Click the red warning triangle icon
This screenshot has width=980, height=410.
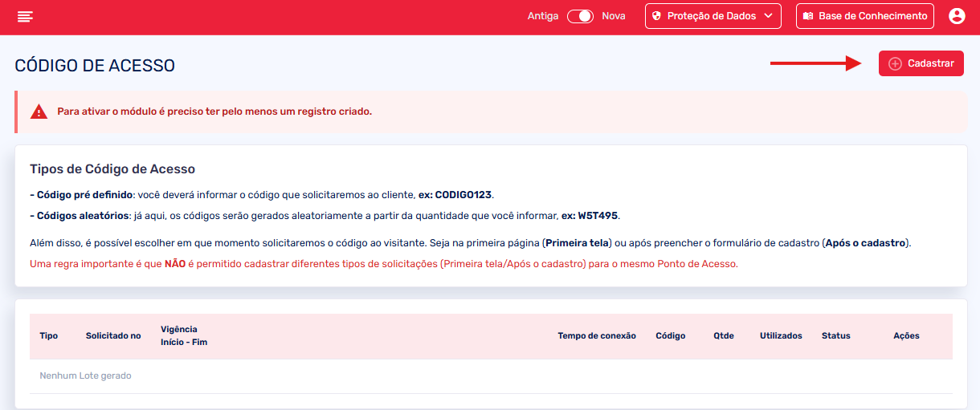point(39,112)
